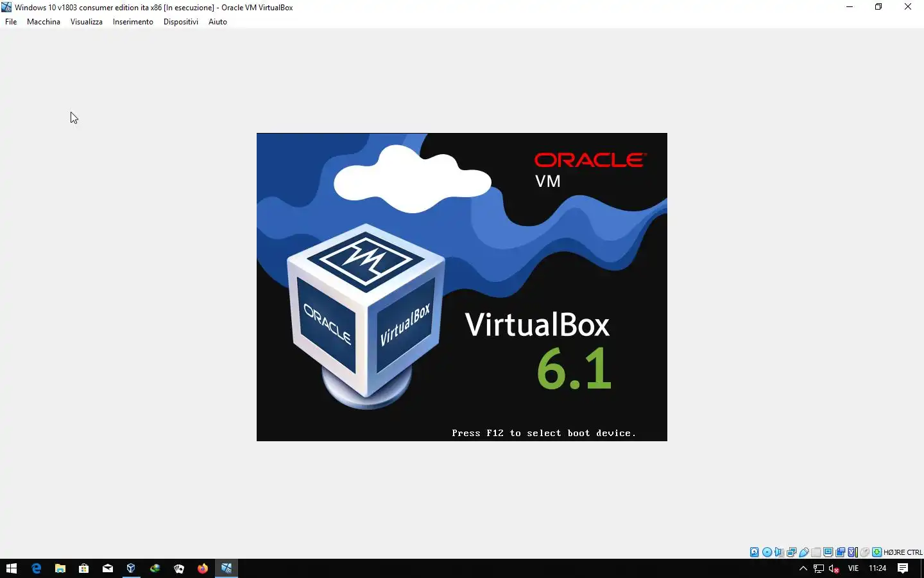This screenshot has width=924, height=578.
Task: Click the HØJRE CTRL host key label
Action: (903, 552)
